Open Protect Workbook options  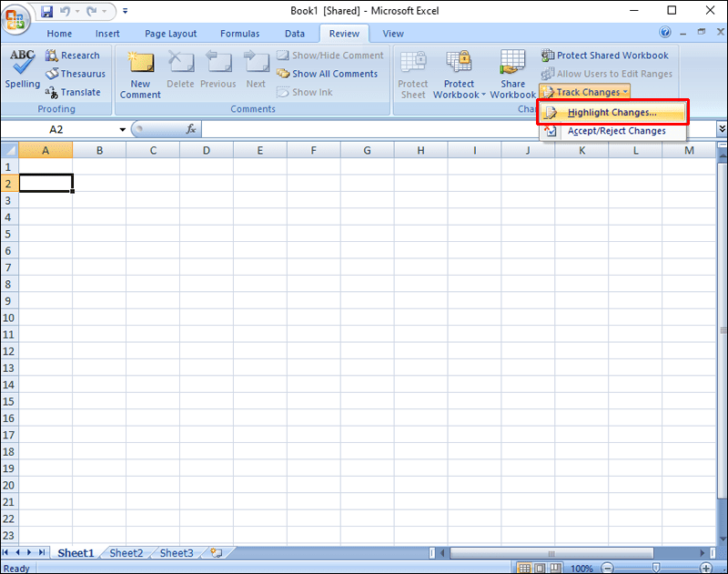click(460, 75)
